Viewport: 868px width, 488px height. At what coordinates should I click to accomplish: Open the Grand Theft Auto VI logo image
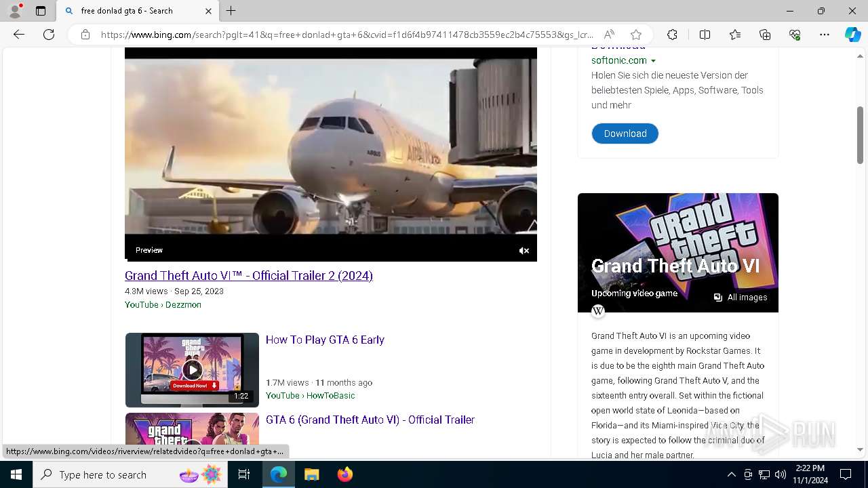pyautogui.click(x=678, y=252)
